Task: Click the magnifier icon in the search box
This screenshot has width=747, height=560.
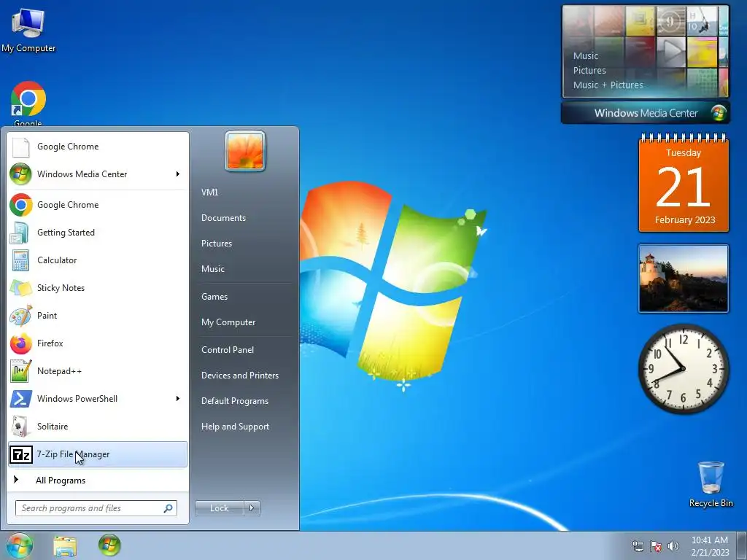Action: tap(169, 508)
